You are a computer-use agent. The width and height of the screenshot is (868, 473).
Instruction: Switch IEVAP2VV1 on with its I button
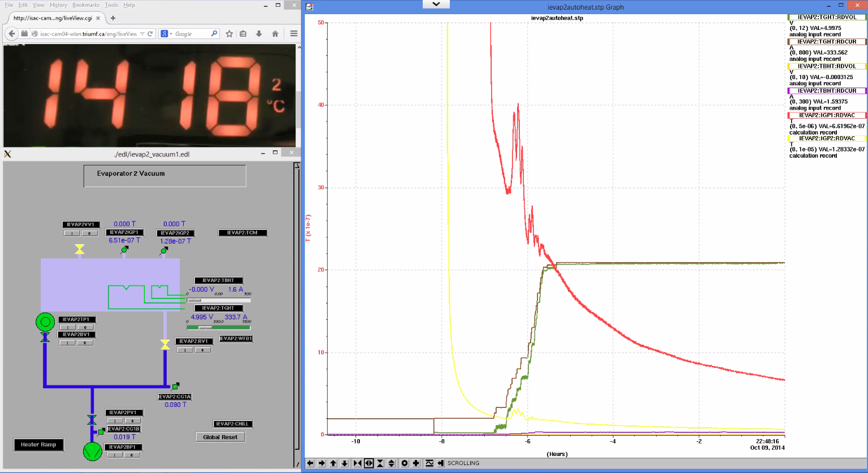pyautogui.click(x=72, y=233)
